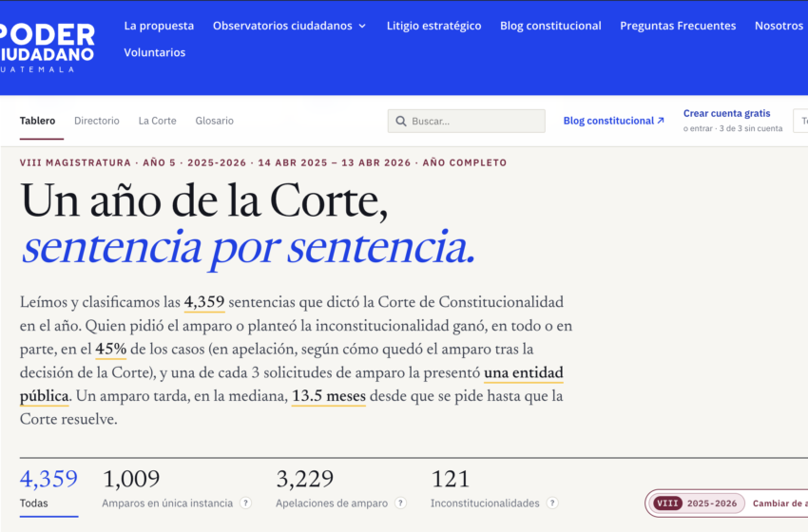The height and width of the screenshot is (532, 808).
Task: Open the Blog constitucional nav item in header
Action: [x=550, y=26]
